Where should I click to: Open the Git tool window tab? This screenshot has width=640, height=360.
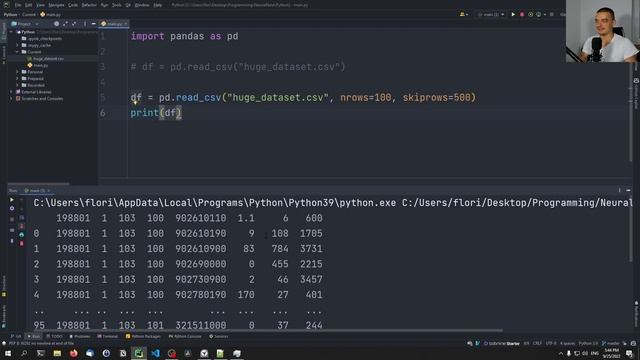click(16, 336)
